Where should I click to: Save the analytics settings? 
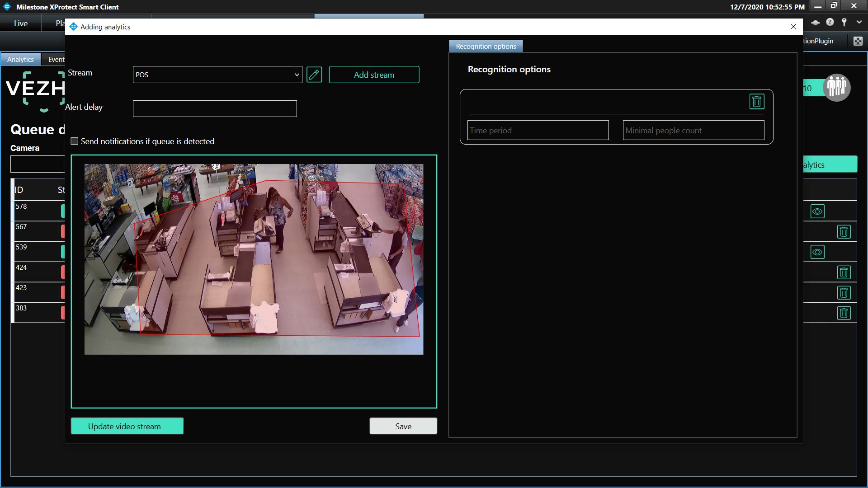point(403,426)
